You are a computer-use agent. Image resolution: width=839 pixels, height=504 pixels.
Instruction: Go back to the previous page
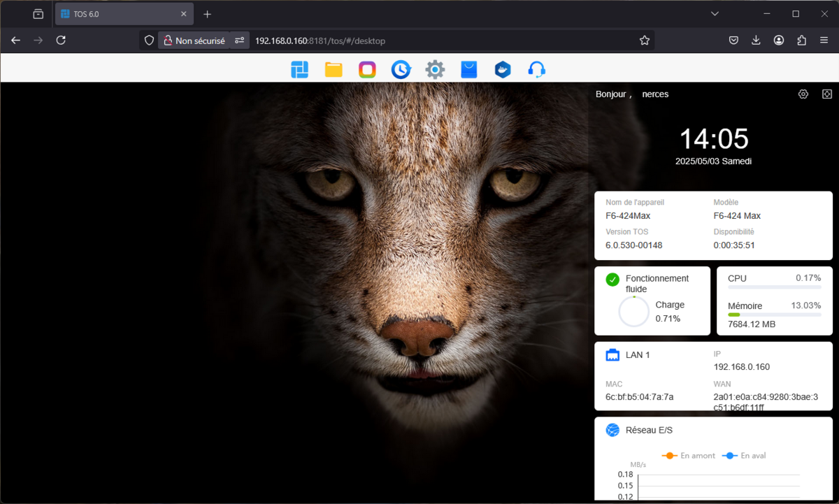pyautogui.click(x=15, y=41)
